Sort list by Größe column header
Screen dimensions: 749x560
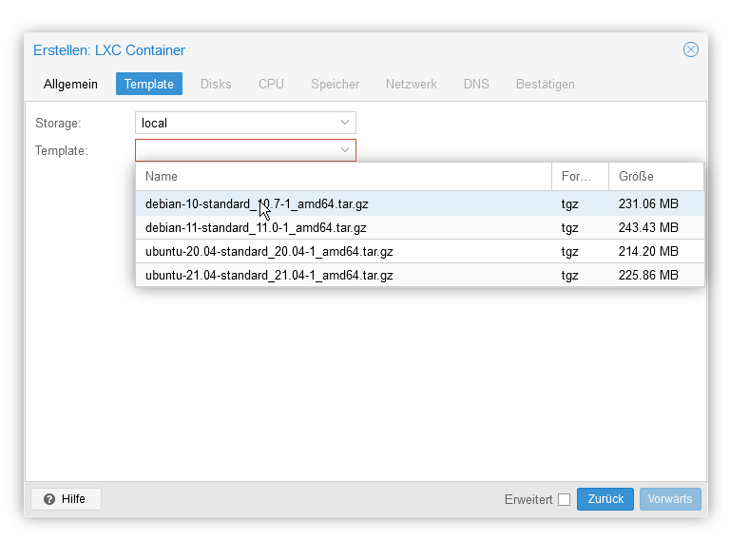coord(656,176)
